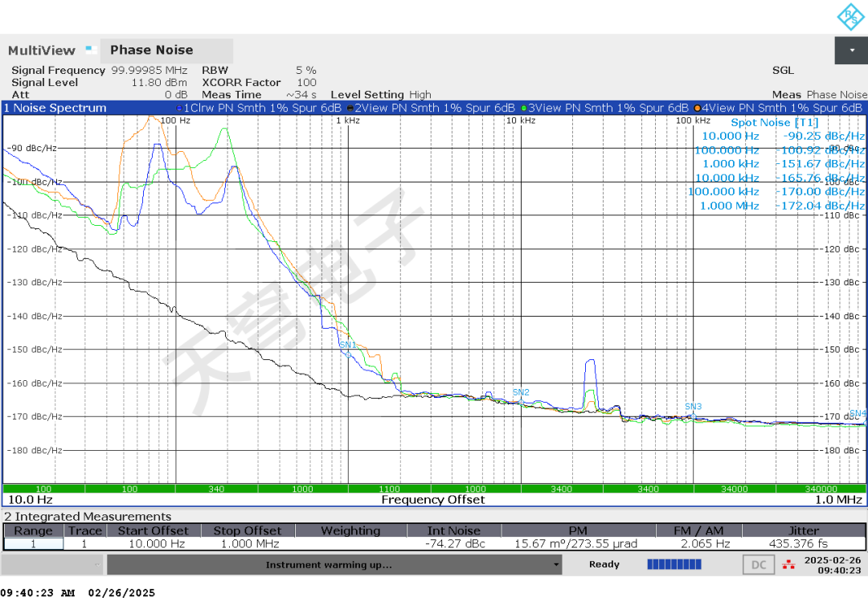Image resolution: width=868 pixels, height=610 pixels.
Task: Click the SGL indicator
Action: point(783,70)
